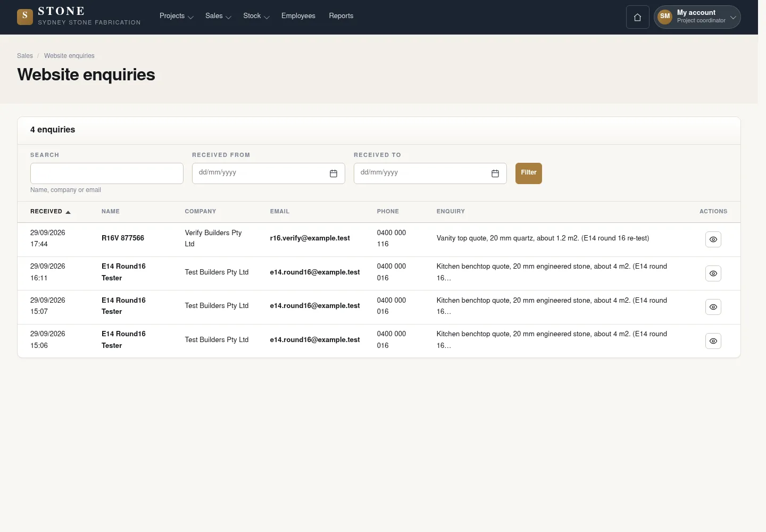View the enquiry received at 16:11

(x=713, y=273)
